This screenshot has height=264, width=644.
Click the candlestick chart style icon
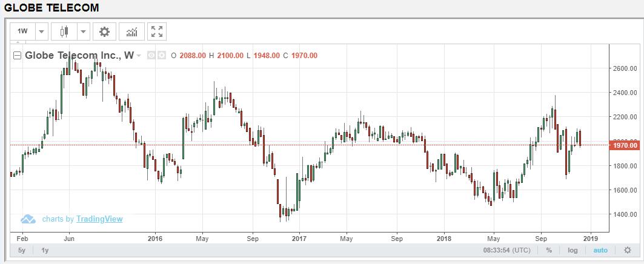pyautogui.click(x=64, y=31)
